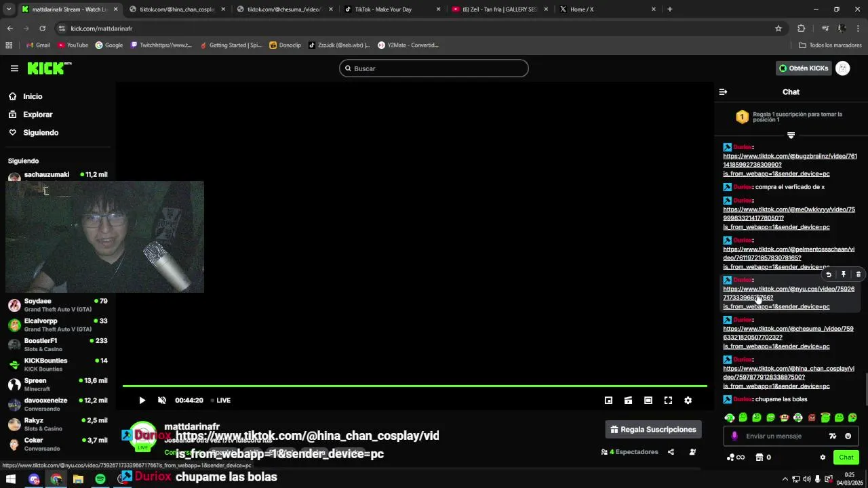This screenshot has width=868, height=488.
Task: Pin the hovered chat message
Action: (x=844, y=274)
